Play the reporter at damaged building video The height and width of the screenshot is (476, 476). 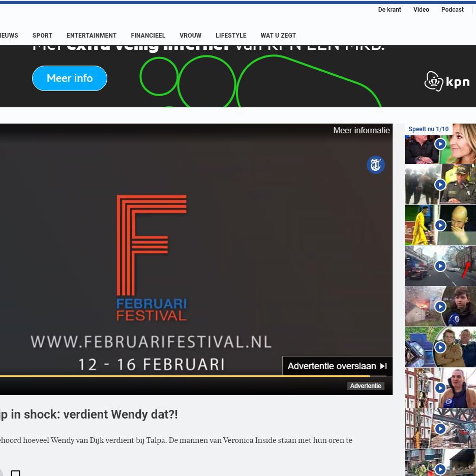tap(440, 388)
